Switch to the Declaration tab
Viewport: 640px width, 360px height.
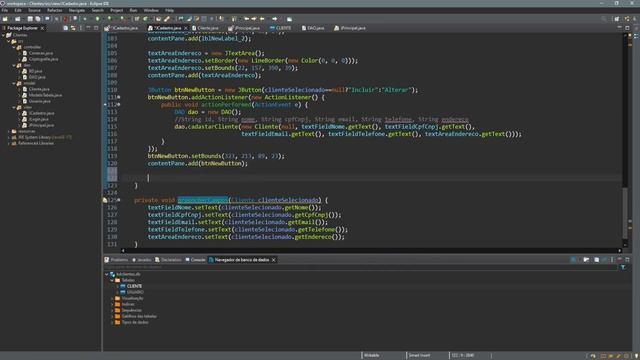tap(168, 260)
